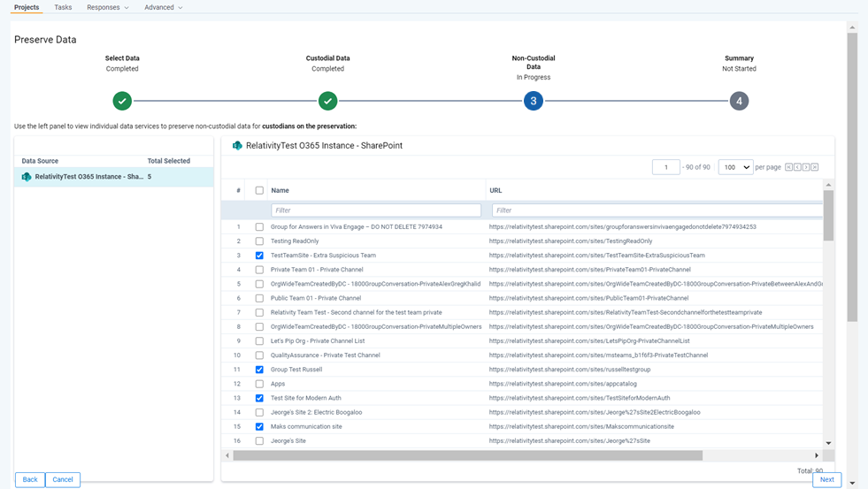Click the Name filter input field
This screenshot has width=868, height=489.
[376, 210]
